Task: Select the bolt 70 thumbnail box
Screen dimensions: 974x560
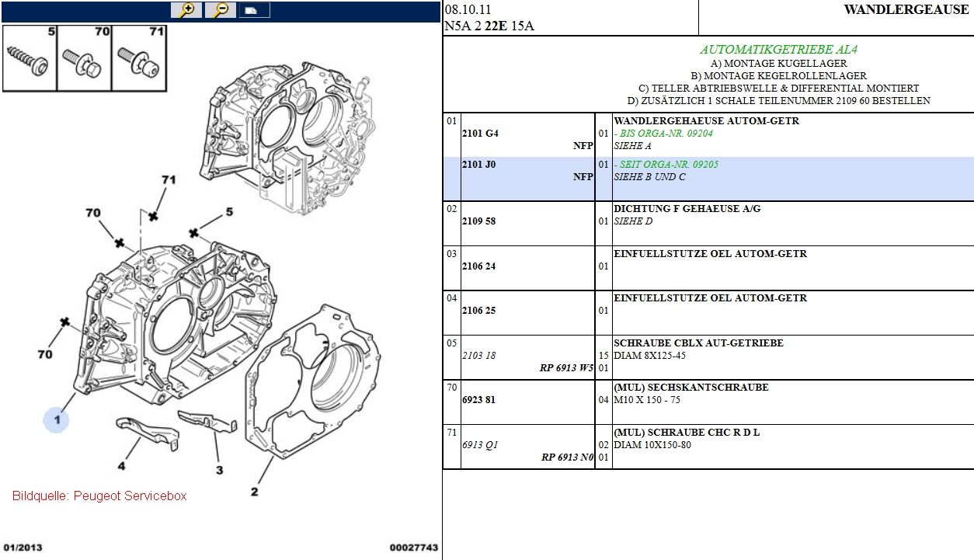Action: tap(84, 57)
